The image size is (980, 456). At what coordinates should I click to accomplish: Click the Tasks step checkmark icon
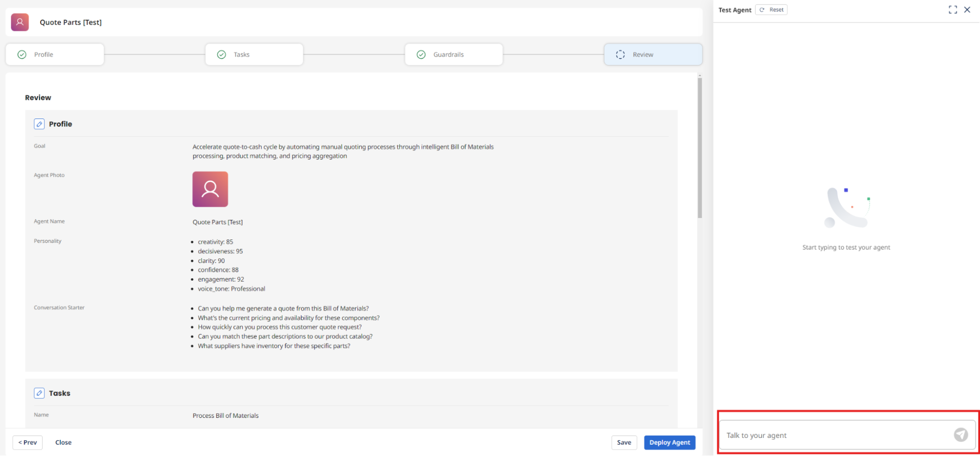click(222, 55)
